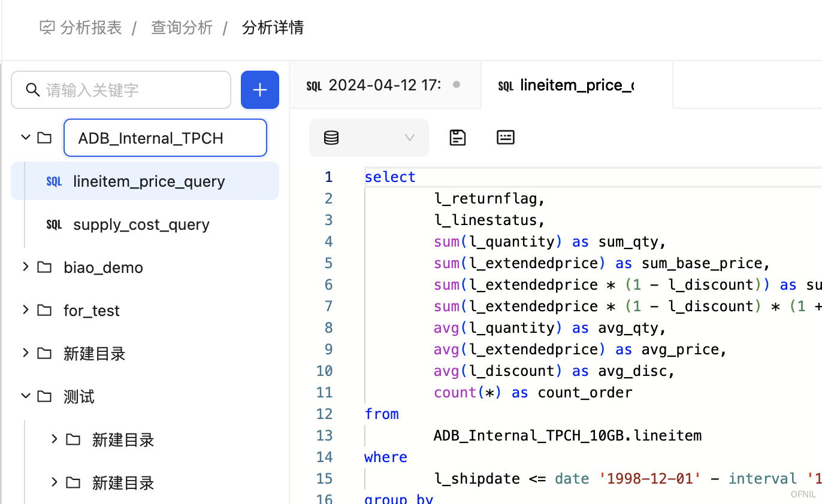Click the 测试 folder icon
This screenshot has height=504, width=822.
(x=44, y=396)
